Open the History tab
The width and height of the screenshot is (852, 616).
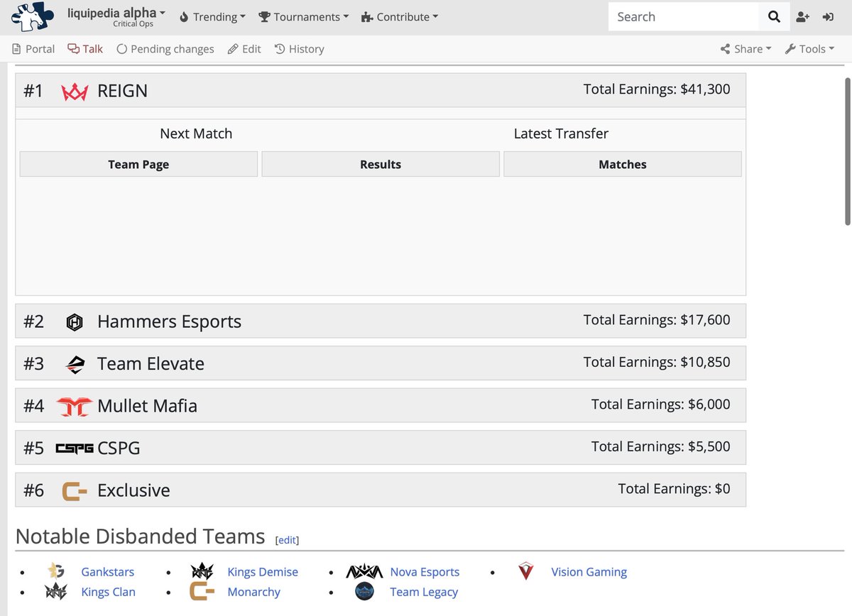299,49
